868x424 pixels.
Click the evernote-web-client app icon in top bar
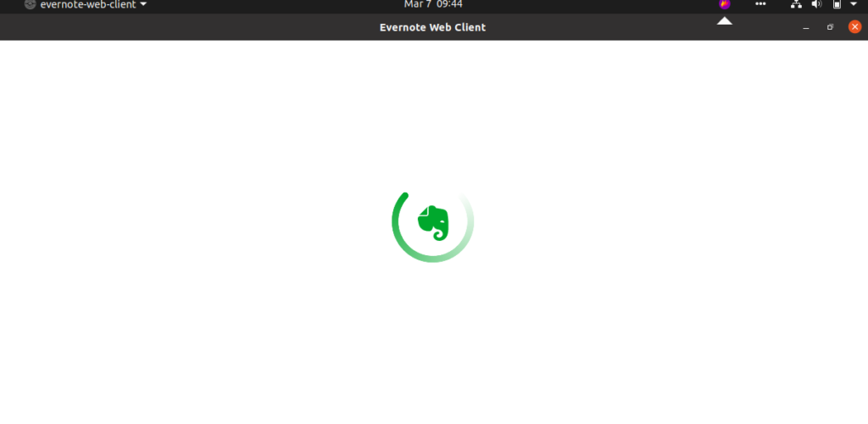pyautogui.click(x=30, y=4)
